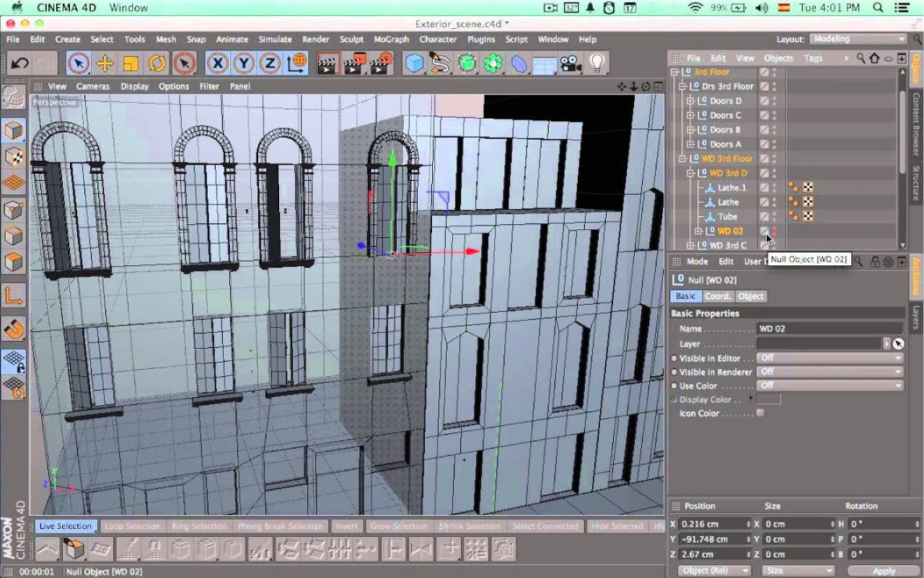Viewport: 924px width, 578px height.
Task: Open the Mesh menu
Action: click(x=166, y=40)
